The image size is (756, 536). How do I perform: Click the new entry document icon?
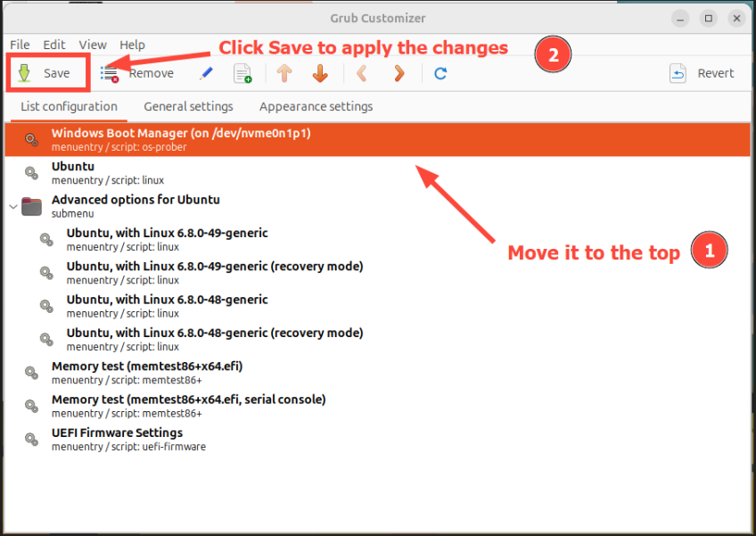[242, 74]
